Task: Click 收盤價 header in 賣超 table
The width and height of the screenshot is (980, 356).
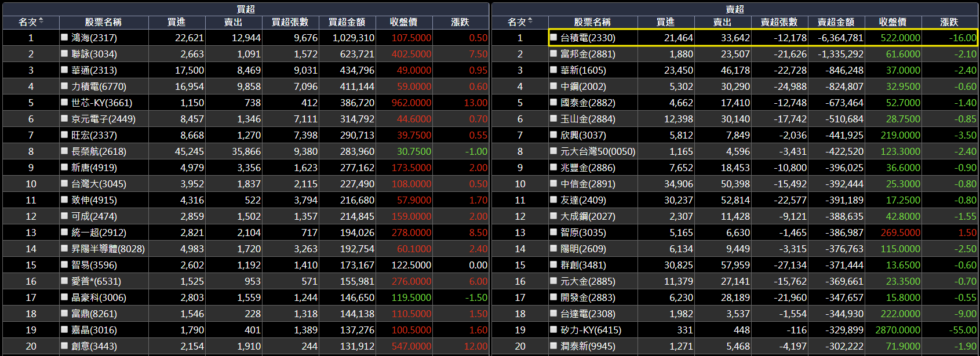Action: click(x=893, y=22)
